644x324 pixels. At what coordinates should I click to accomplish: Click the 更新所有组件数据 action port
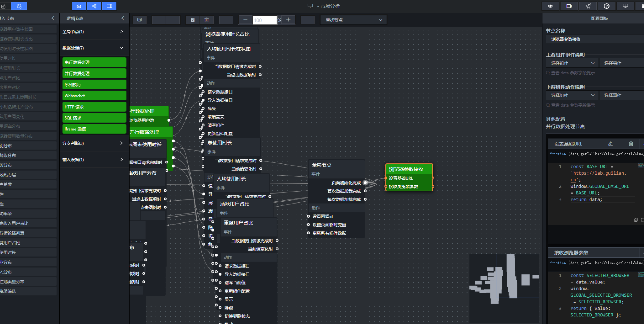pyautogui.click(x=308, y=233)
